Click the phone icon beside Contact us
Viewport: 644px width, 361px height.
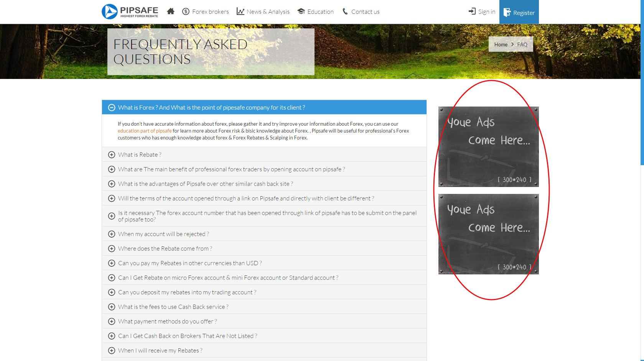pos(345,11)
